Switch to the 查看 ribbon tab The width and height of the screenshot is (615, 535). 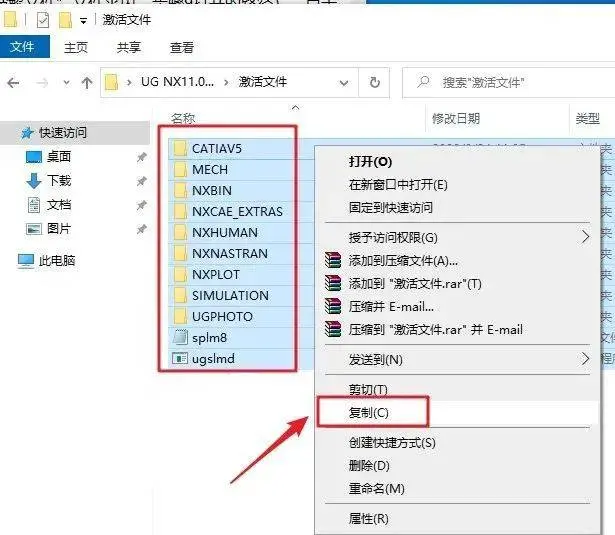182,47
